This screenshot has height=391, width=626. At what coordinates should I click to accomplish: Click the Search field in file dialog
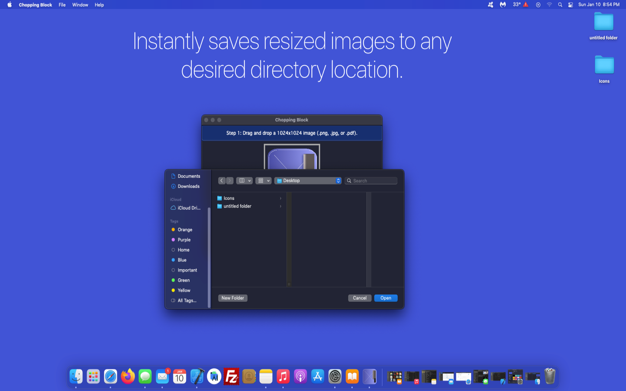[371, 181]
